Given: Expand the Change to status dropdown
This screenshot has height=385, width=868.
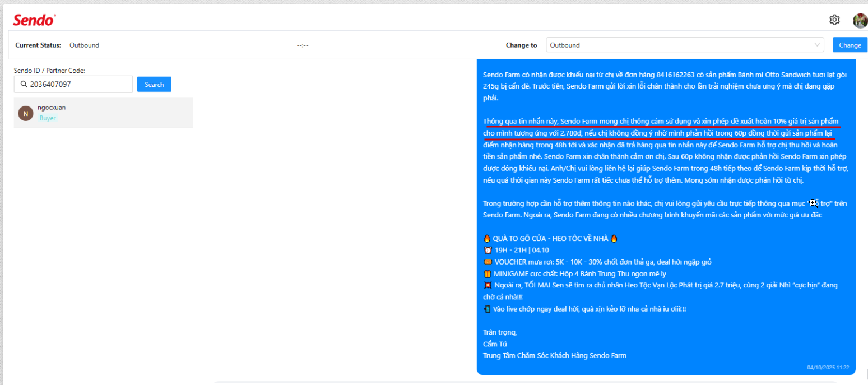Looking at the screenshot, I should [685, 45].
